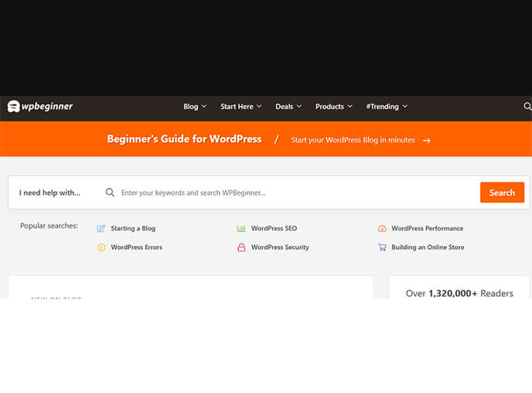Follow Start your WordPress Blog in minutes link

[x=353, y=140]
